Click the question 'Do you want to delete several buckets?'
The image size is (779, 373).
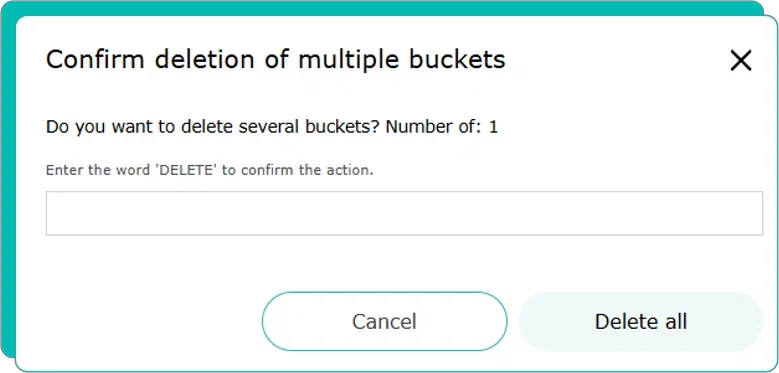click(x=213, y=128)
